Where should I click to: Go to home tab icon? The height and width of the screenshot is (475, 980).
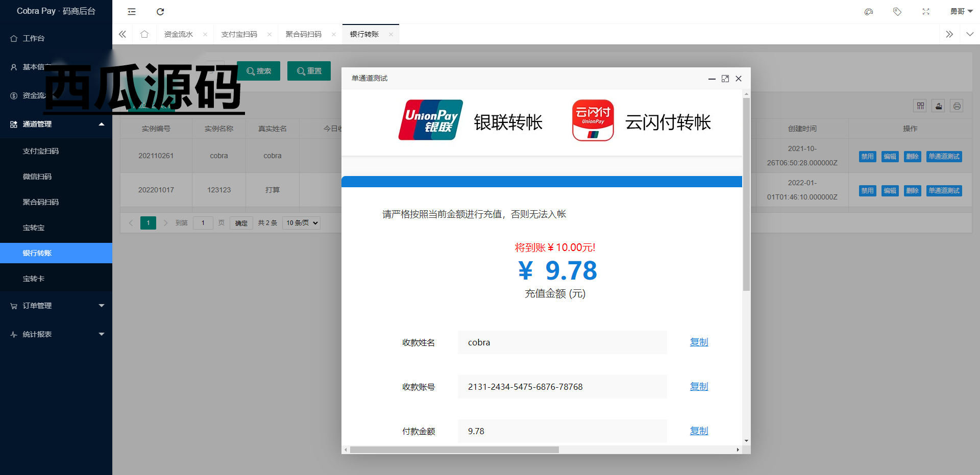pos(144,34)
